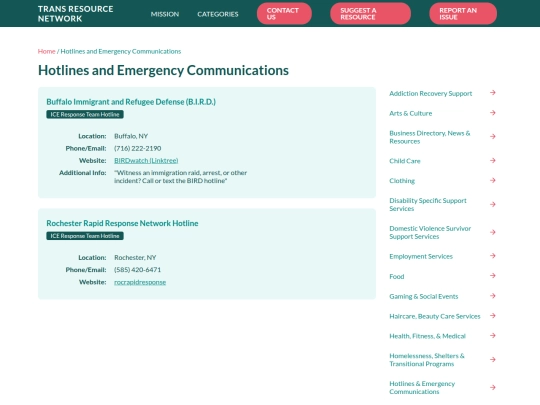The image size is (540, 405).
Task: Click arrow icon beside Arts & Culture
Action: tap(493, 113)
